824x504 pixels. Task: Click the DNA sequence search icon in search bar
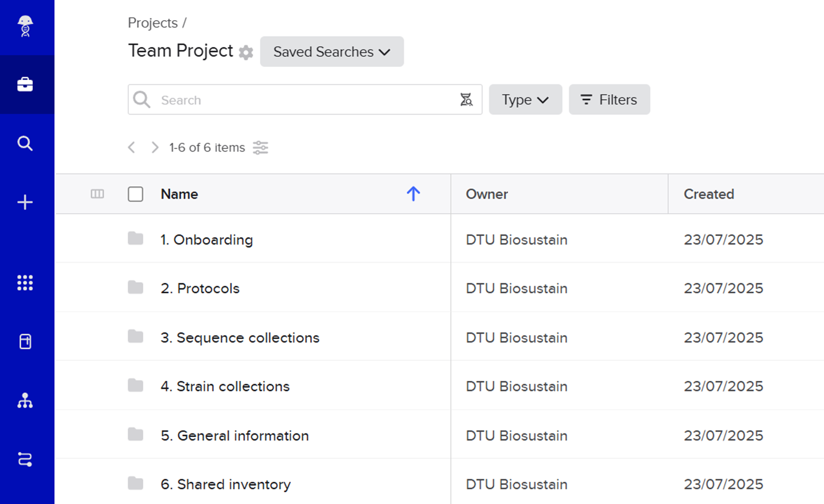[466, 100]
